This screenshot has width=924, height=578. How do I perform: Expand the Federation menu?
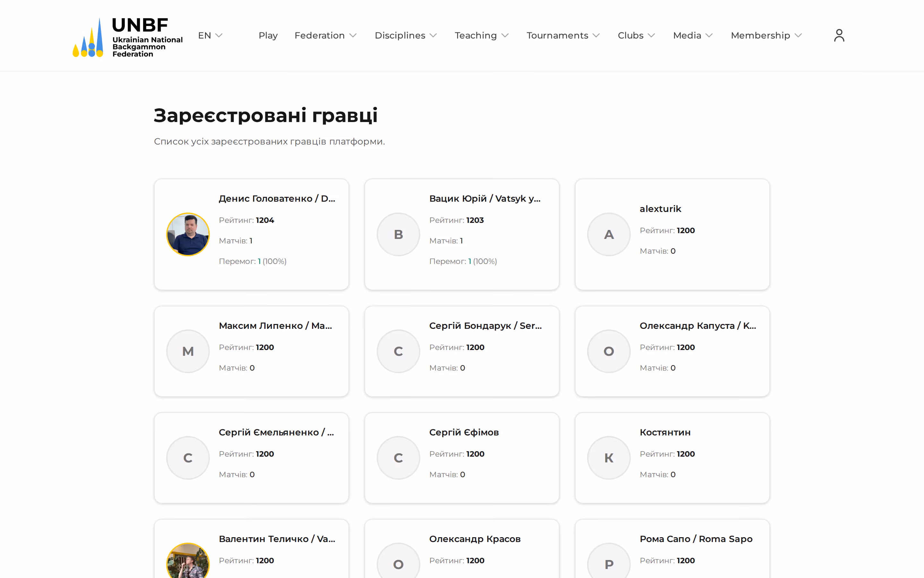point(325,36)
